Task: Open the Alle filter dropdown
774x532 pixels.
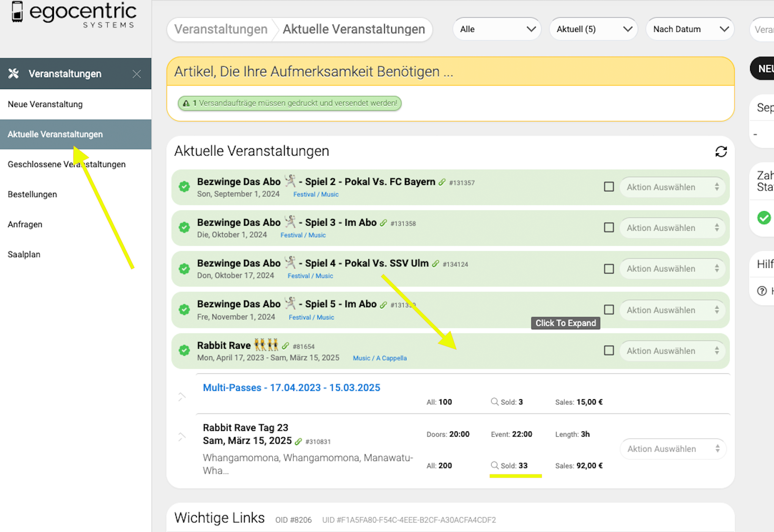Action: [x=497, y=29]
